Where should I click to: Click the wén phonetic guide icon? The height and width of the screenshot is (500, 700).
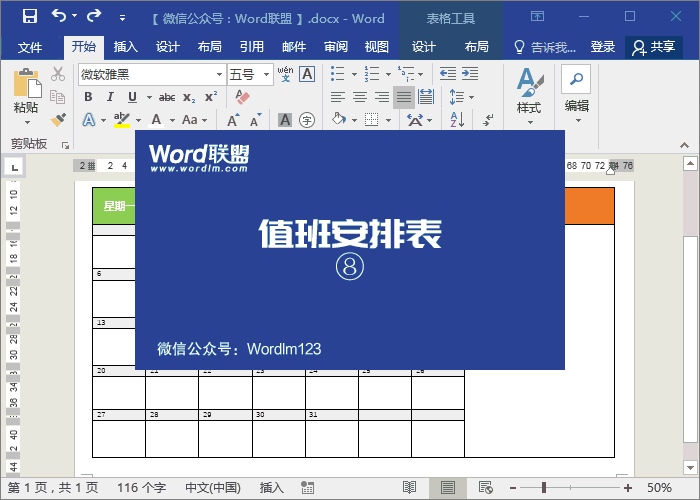coord(285,74)
